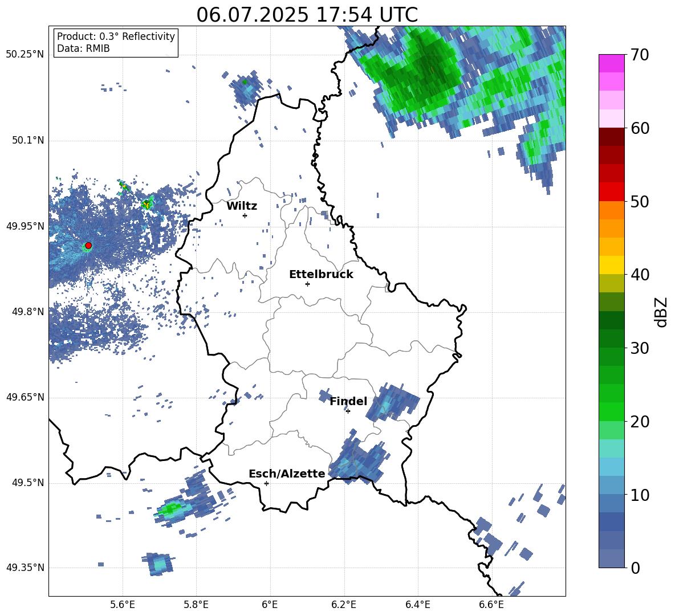
Task: Click the yellow-red echo east of the radar dot
Action: (x=148, y=203)
